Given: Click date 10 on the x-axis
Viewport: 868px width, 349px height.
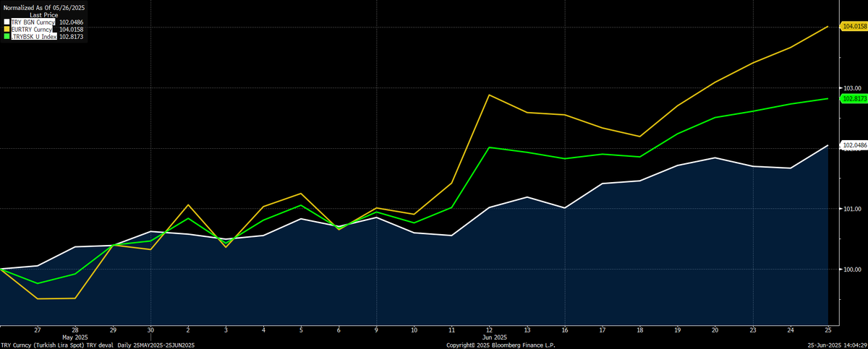Looking at the screenshot, I should [x=414, y=329].
